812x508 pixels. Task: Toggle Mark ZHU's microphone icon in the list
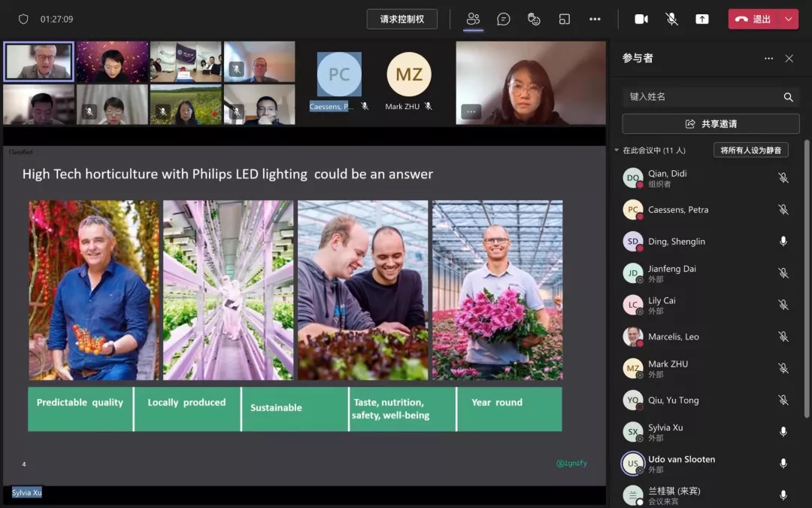(783, 369)
